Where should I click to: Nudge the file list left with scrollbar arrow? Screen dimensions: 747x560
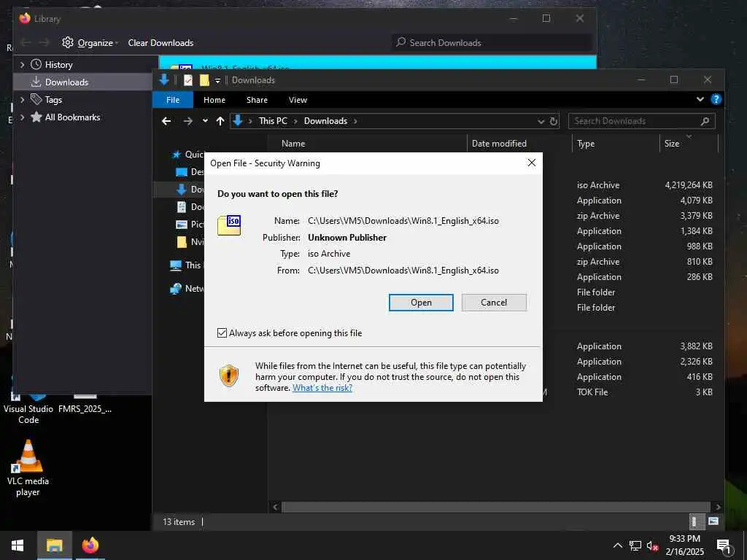tap(275, 507)
